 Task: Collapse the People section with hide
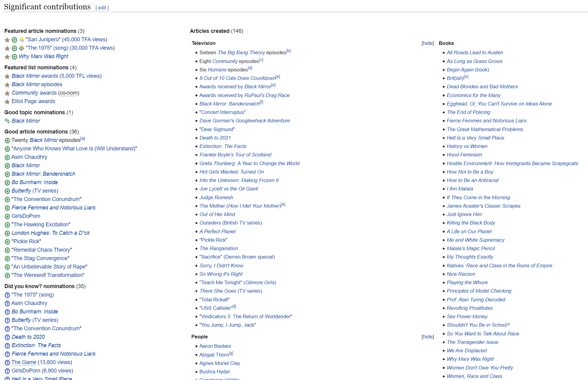(427, 337)
